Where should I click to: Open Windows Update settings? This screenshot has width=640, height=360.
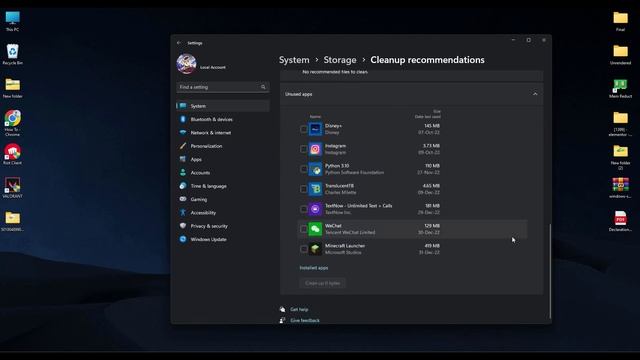coord(223,240)
